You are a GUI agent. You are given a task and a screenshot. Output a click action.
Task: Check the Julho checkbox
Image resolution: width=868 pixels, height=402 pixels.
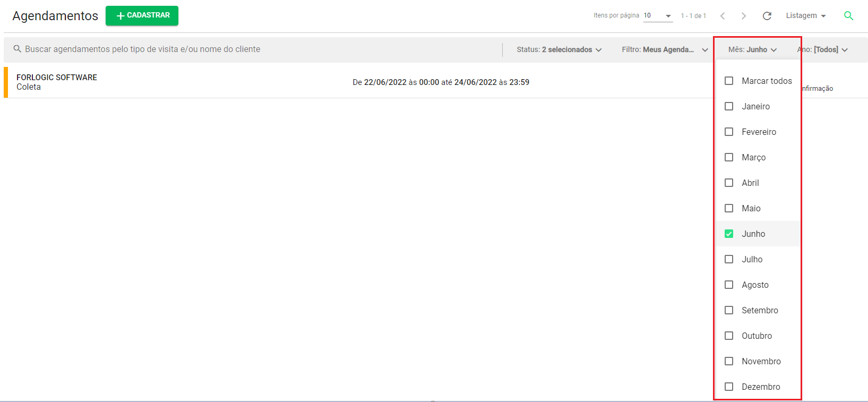pos(729,259)
